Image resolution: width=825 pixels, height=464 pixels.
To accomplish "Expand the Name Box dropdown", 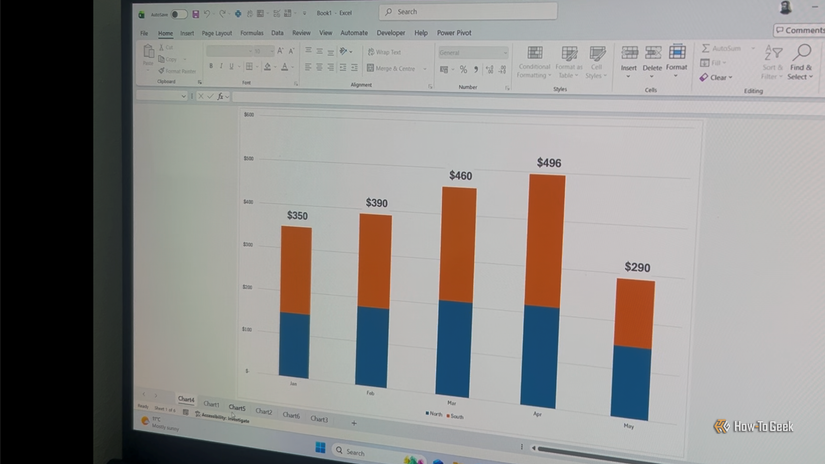I will coord(183,97).
